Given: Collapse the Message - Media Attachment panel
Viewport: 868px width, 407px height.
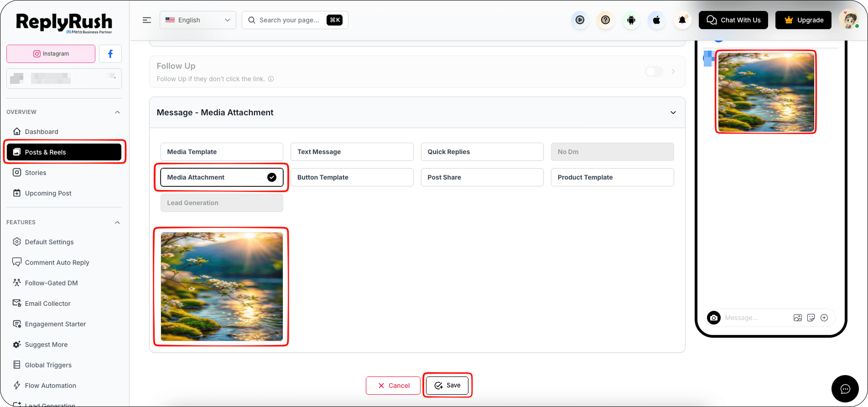Looking at the screenshot, I should click(673, 113).
